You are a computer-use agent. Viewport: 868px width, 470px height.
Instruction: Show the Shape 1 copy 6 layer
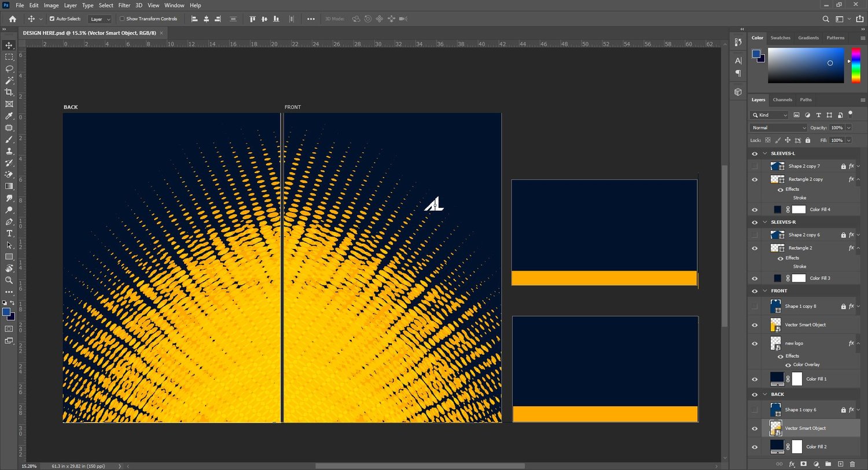click(754, 410)
